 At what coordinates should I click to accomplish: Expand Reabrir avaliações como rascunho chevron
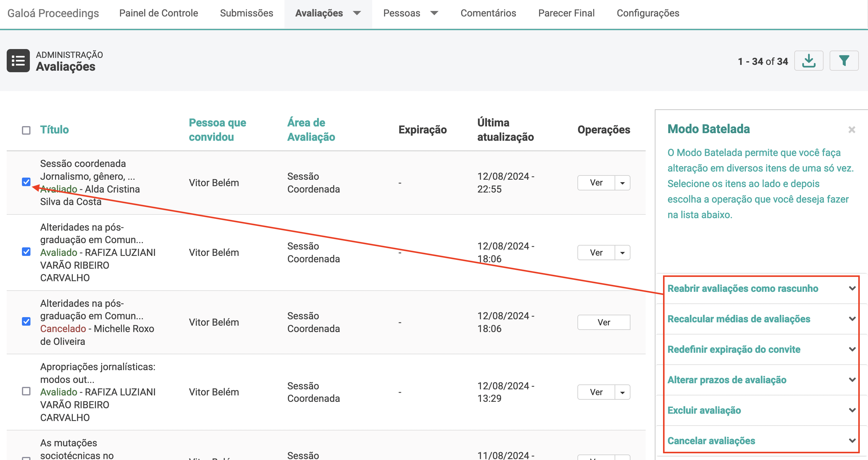(852, 288)
